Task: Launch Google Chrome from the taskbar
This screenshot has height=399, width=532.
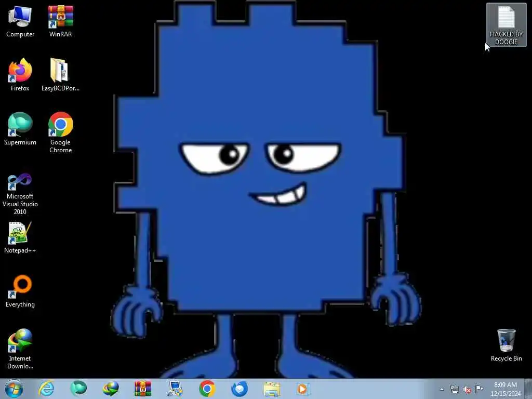Action: [x=207, y=389]
